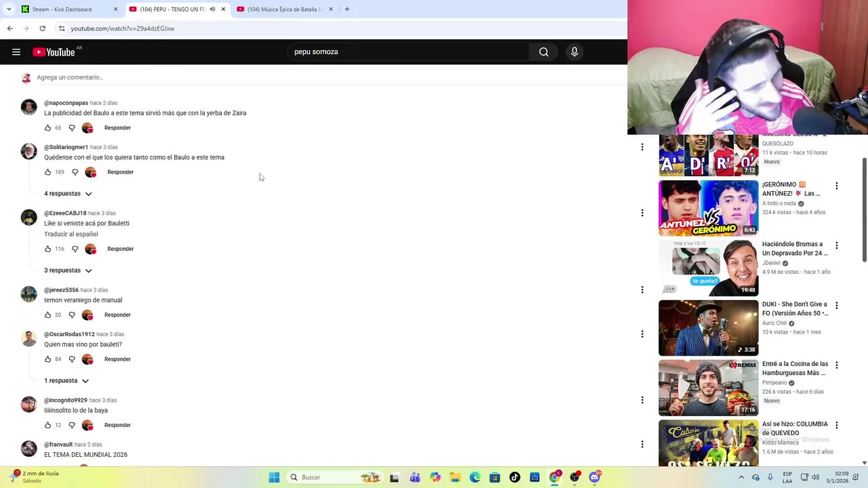Open the volume control in system tray
This screenshot has height=488, width=868.
click(x=816, y=477)
